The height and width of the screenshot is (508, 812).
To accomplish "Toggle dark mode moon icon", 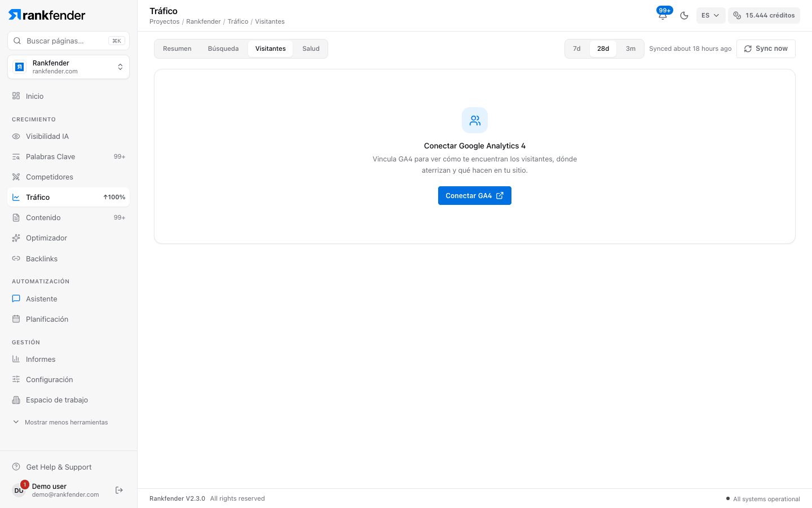I will (684, 15).
